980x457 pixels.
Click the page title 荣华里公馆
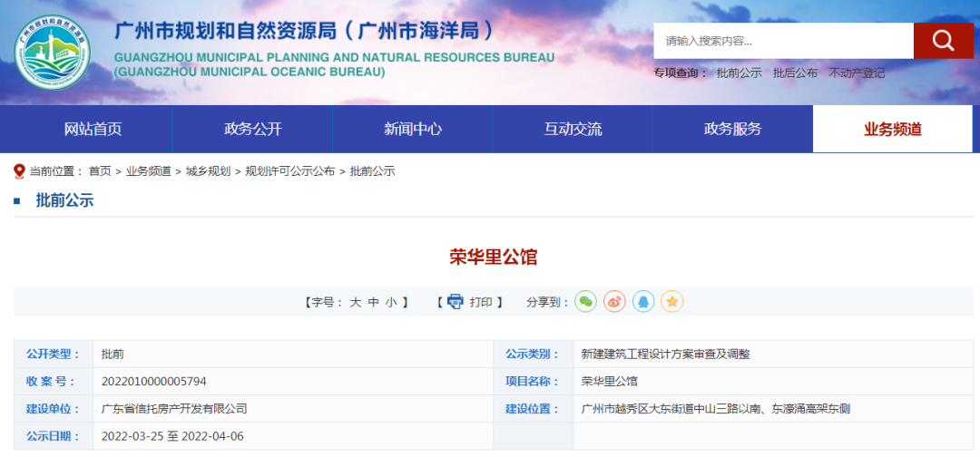tap(494, 258)
